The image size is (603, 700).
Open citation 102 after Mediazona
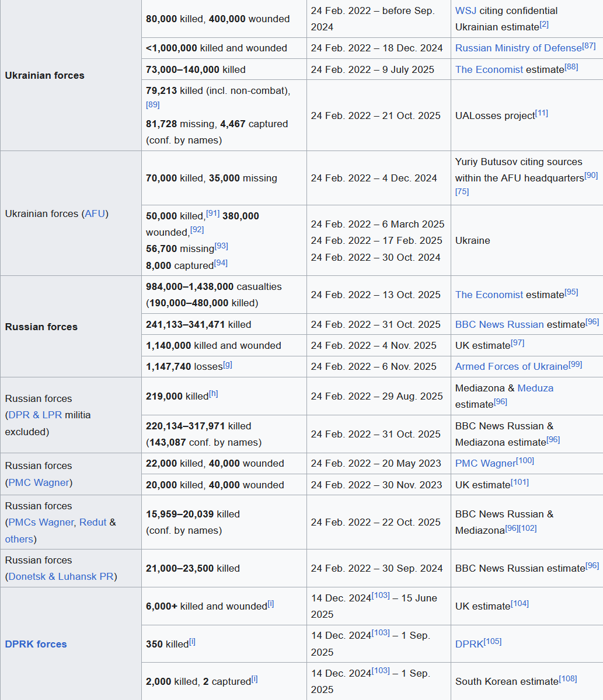point(528,528)
